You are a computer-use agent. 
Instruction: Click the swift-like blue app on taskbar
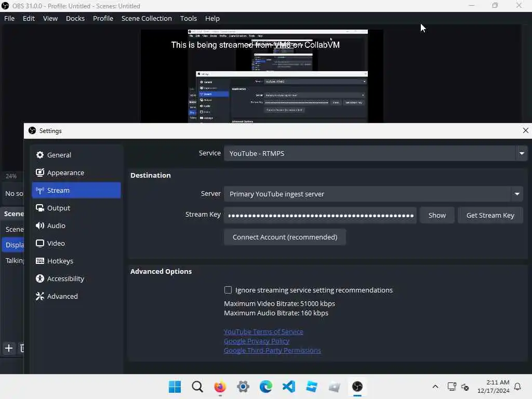312,387
